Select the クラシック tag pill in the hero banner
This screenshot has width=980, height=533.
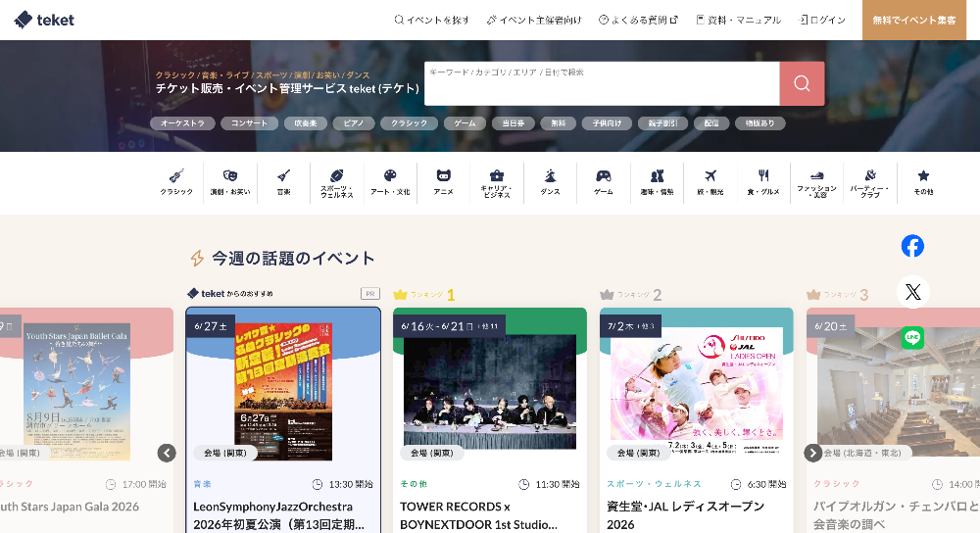click(x=410, y=123)
